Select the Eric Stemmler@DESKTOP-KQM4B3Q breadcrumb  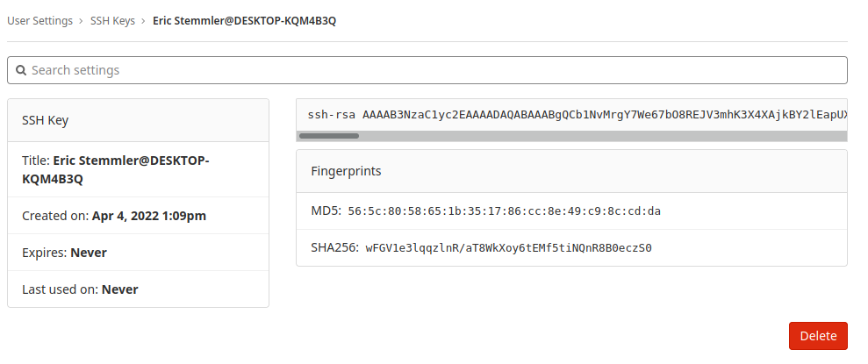[x=245, y=21]
